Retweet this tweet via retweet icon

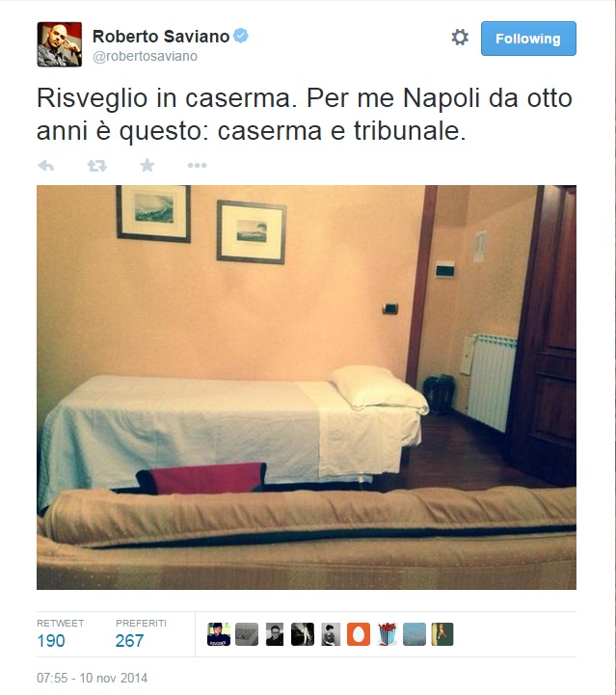coord(96,166)
